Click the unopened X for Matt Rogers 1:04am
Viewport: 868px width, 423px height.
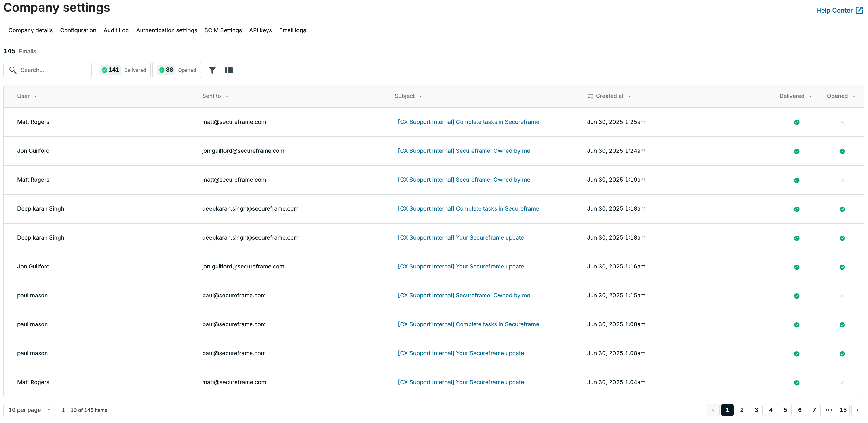(842, 383)
